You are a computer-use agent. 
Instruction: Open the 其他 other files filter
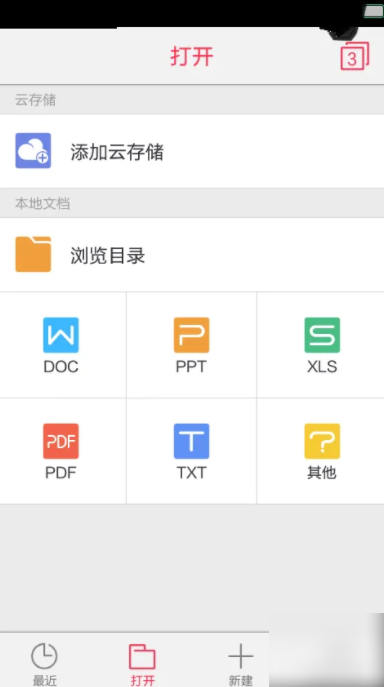322,451
